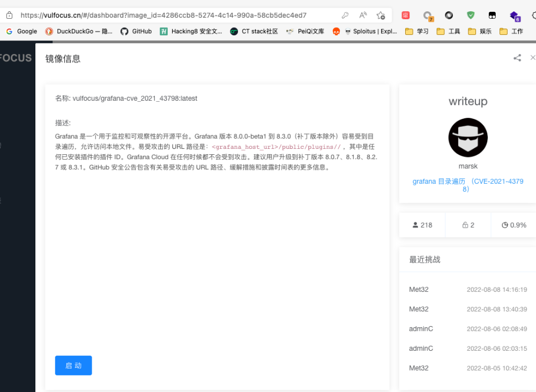
Task: Open the read aloud icon in address bar
Action: 363,15
